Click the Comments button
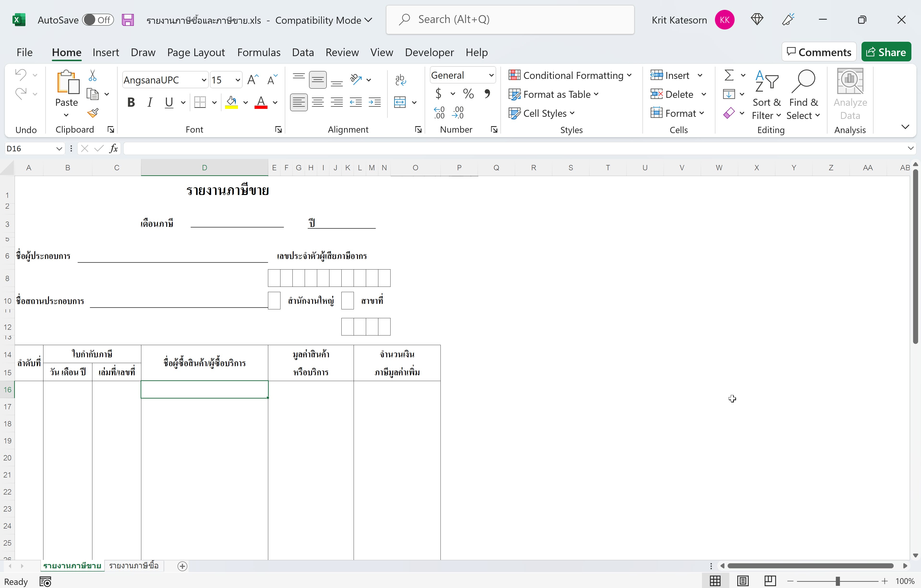Screen dimensions: 921x588 (819, 52)
